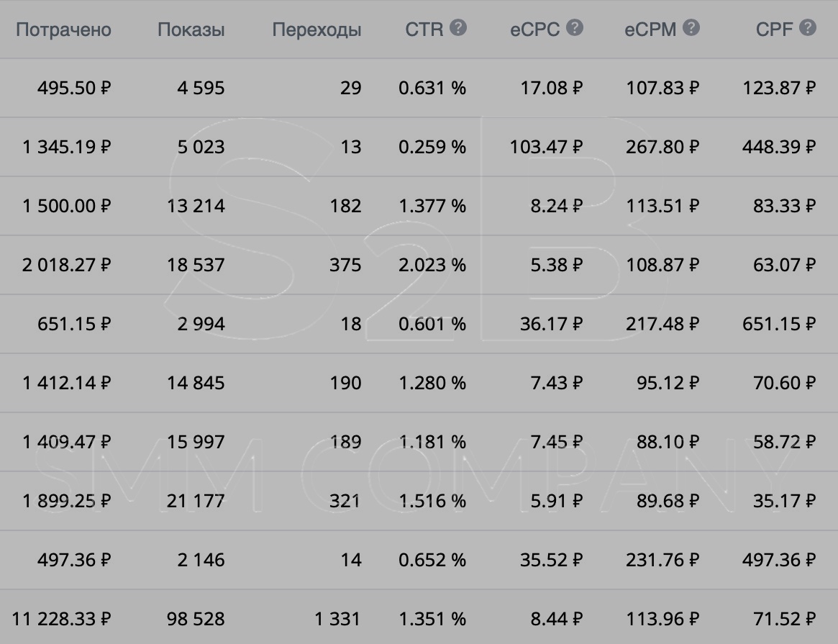Click the eCPM question mark icon
838x644 pixels.
pos(691,28)
